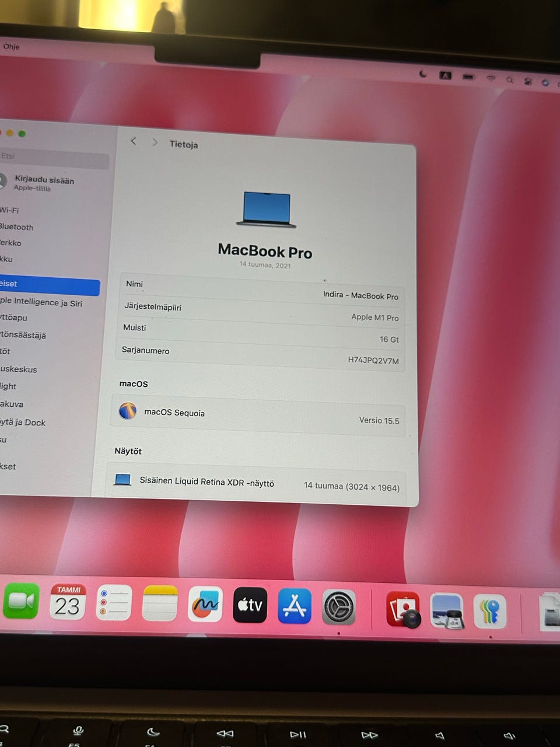Screen dimensions: 560x747
Task: Open the Calendar app showing 23
Action: [68, 602]
